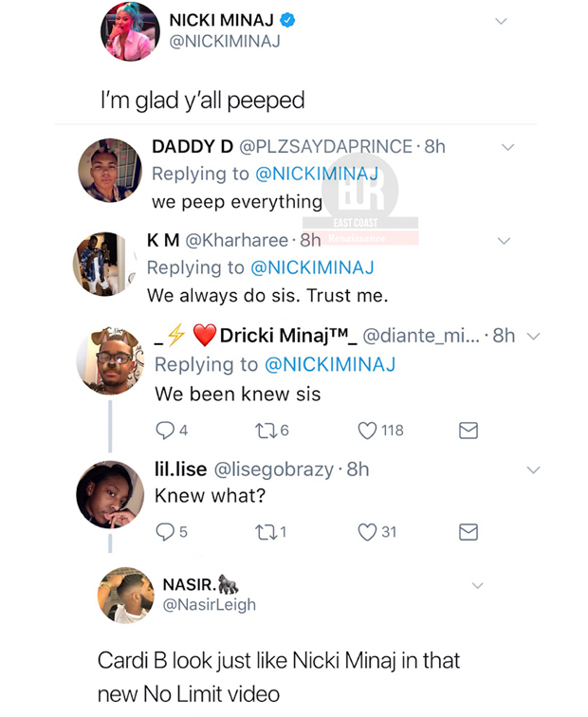Click @NasirLeigh handle
Image resolution: width=588 pixels, height=717 pixels.
coord(210,604)
